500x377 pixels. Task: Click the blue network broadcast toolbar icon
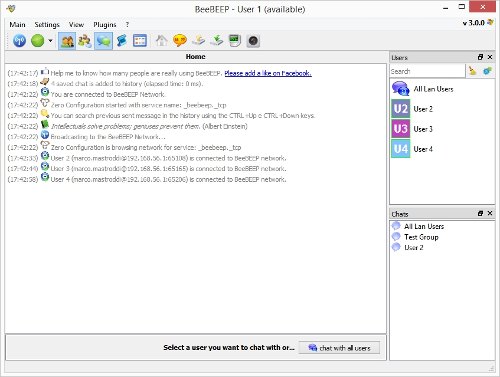point(20,41)
